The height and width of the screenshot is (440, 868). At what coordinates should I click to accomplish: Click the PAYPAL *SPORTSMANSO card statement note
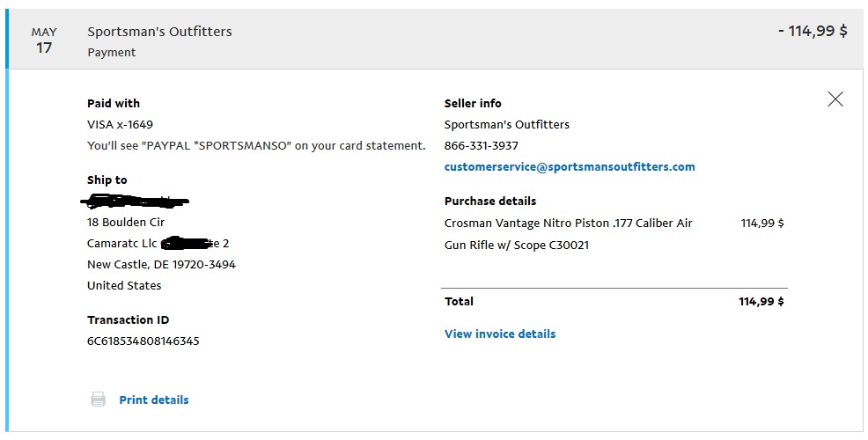[x=256, y=145]
